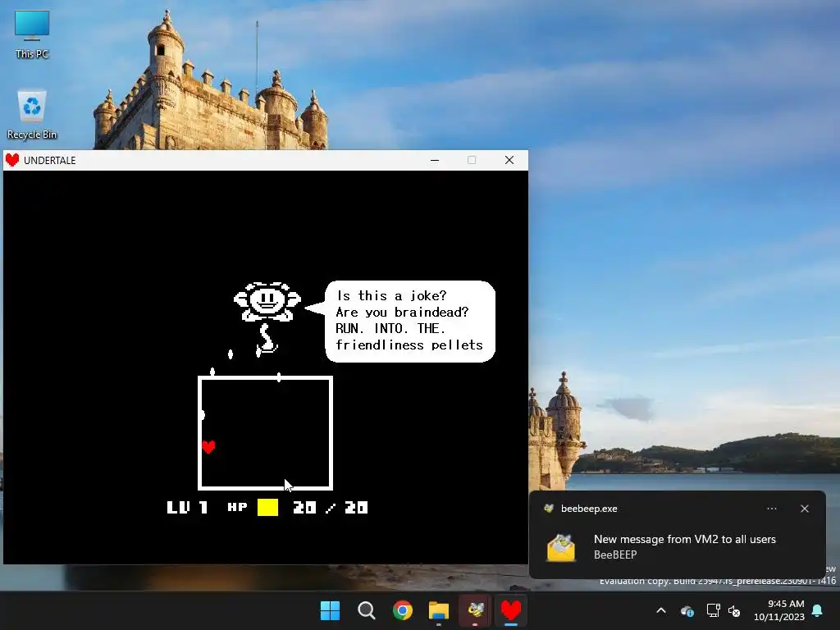Open notification options three-dots menu
This screenshot has height=630, width=840.
(x=771, y=509)
